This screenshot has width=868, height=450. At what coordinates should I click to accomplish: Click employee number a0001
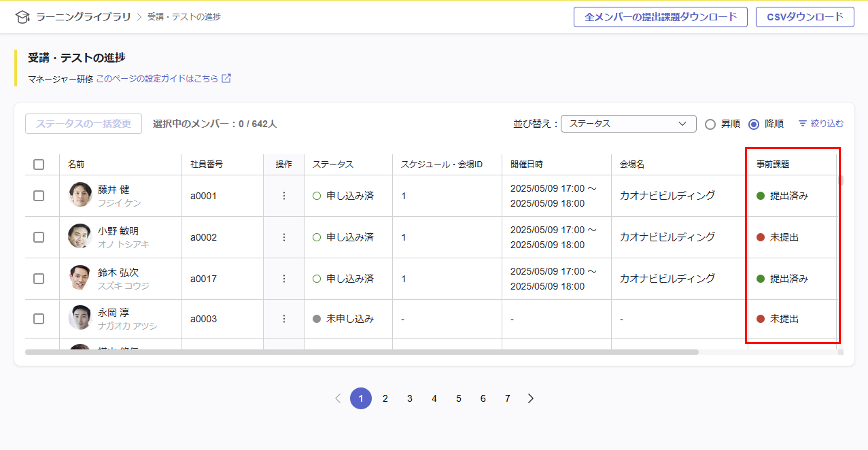pos(203,196)
